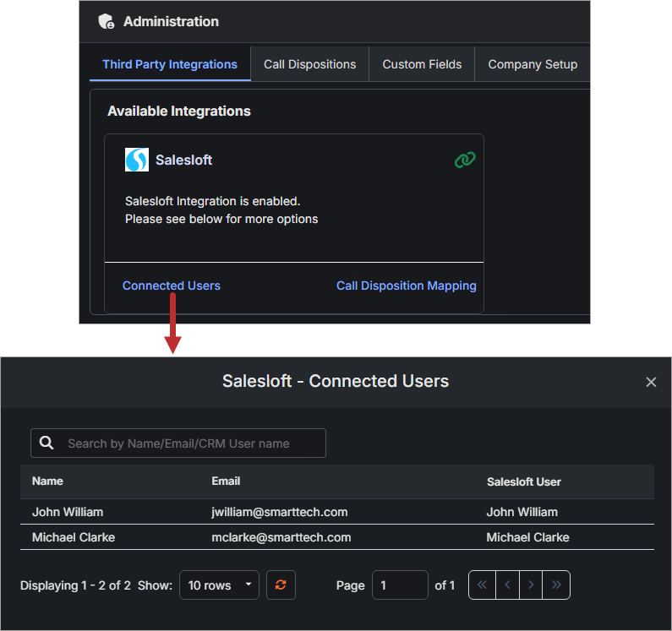Click the Salesloft Integration is enabled message
The image size is (672, 631).
pos(212,201)
